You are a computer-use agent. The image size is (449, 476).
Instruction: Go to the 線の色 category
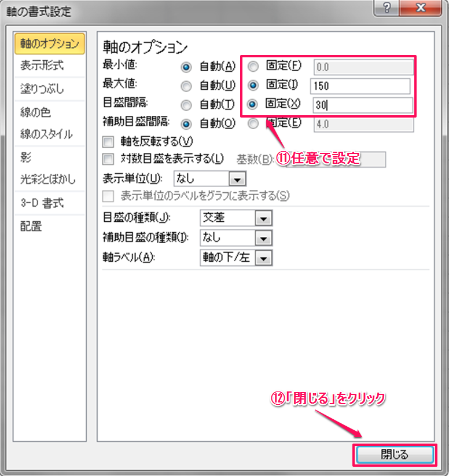36,112
